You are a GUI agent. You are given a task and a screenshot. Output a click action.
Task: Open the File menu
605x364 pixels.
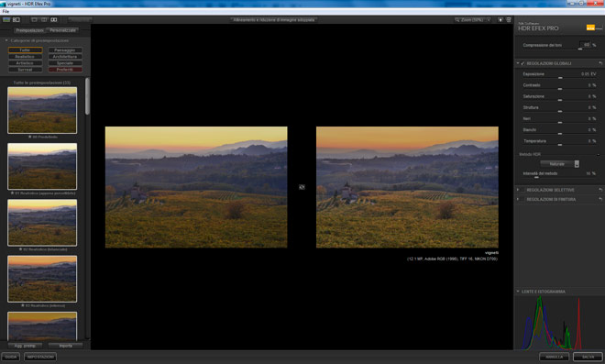5,12
